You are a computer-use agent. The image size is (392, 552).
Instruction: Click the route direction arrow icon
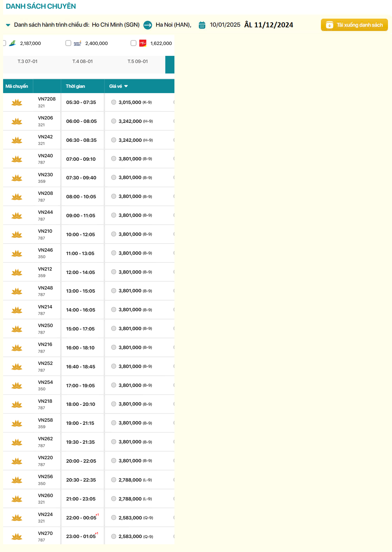[148, 25]
